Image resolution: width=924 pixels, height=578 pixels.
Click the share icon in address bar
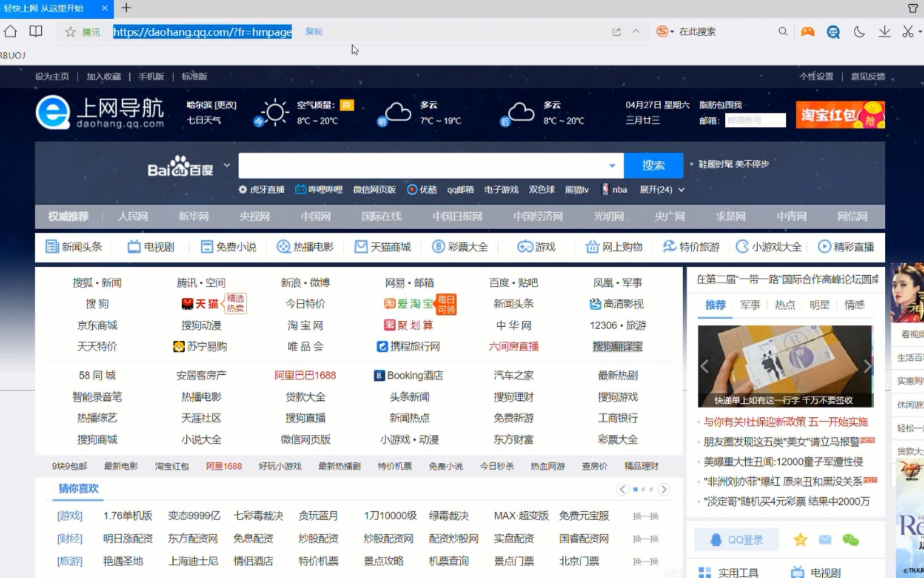pyautogui.click(x=616, y=32)
